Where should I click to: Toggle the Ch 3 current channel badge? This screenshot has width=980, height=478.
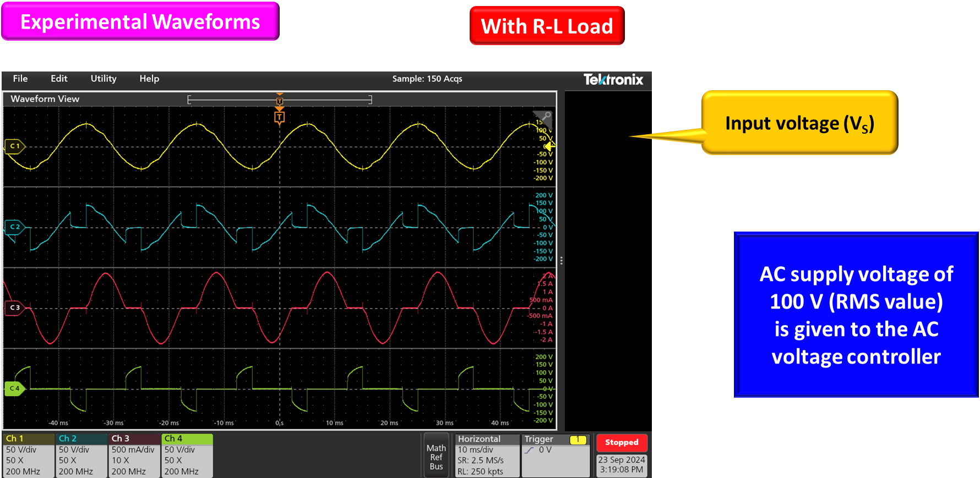click(134, 455)
